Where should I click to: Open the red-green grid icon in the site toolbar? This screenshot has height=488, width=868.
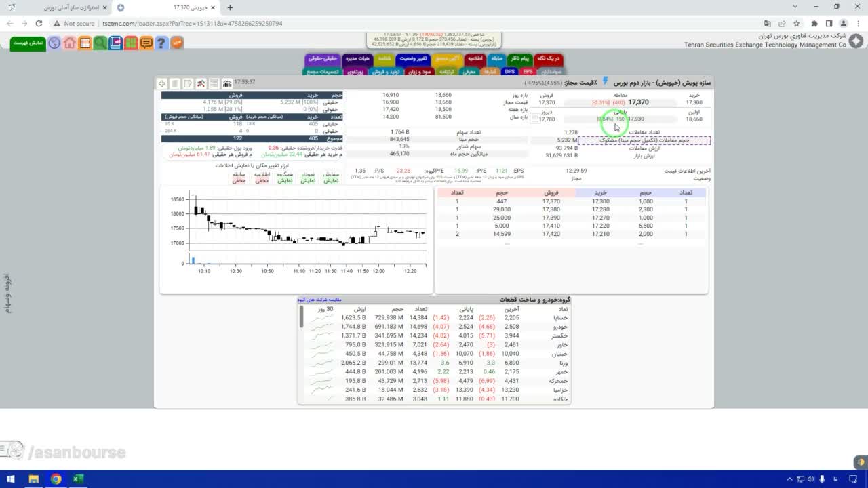[x=131, y=43]
